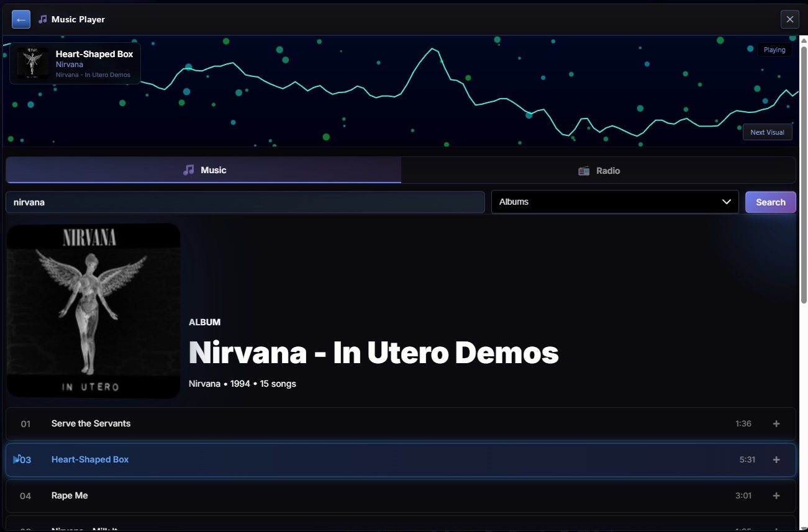Click the Next Visual button
Image resolution: width=808 pixels, height=532 pixels.
pos(767,132)
